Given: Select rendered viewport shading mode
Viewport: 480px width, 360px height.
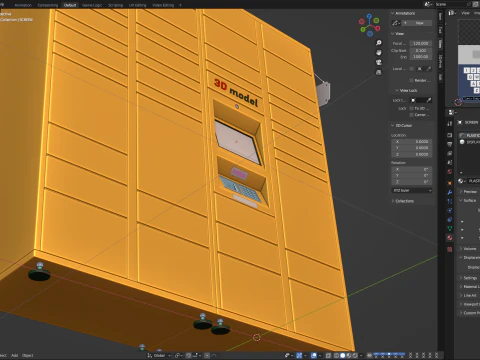Looking at the screenshot, I should click(355, 355).
